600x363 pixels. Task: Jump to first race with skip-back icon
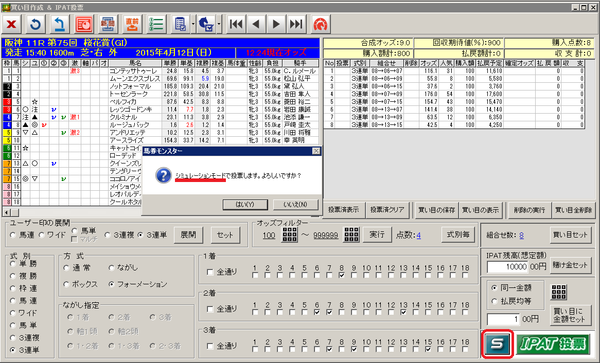(236, 24)
